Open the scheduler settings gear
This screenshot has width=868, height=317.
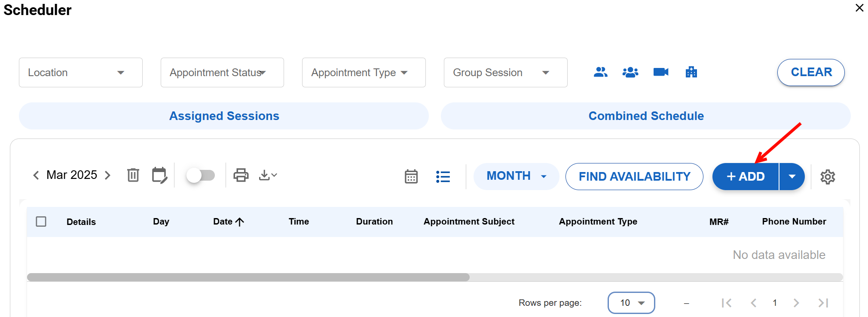[x=827, y=177]
